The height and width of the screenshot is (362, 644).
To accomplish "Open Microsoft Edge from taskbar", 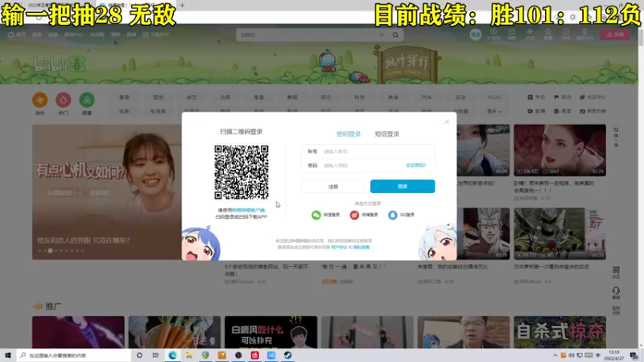I will tap(172, 355).
